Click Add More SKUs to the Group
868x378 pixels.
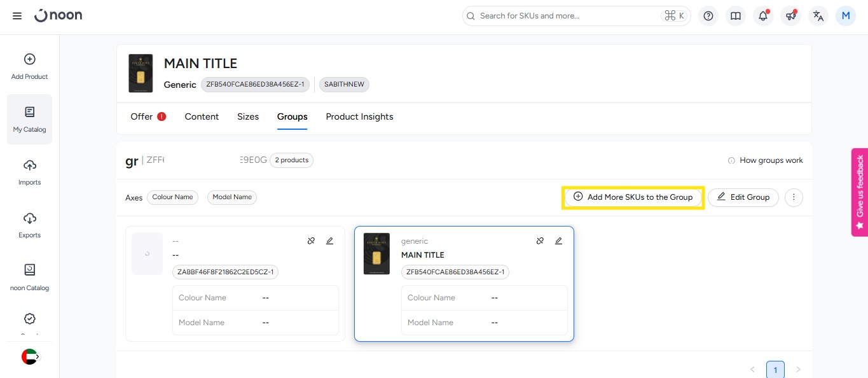click(x=633, y=197)
